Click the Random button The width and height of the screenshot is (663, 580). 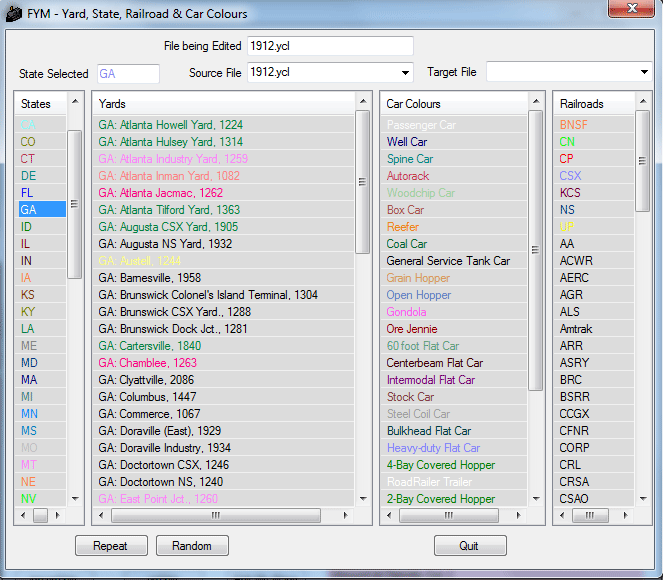[x=192, y=545]
